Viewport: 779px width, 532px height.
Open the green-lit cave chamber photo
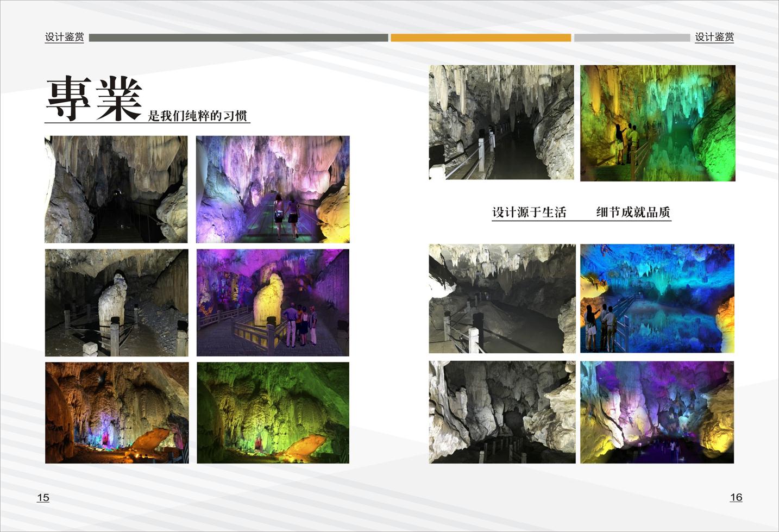[273, 413]
